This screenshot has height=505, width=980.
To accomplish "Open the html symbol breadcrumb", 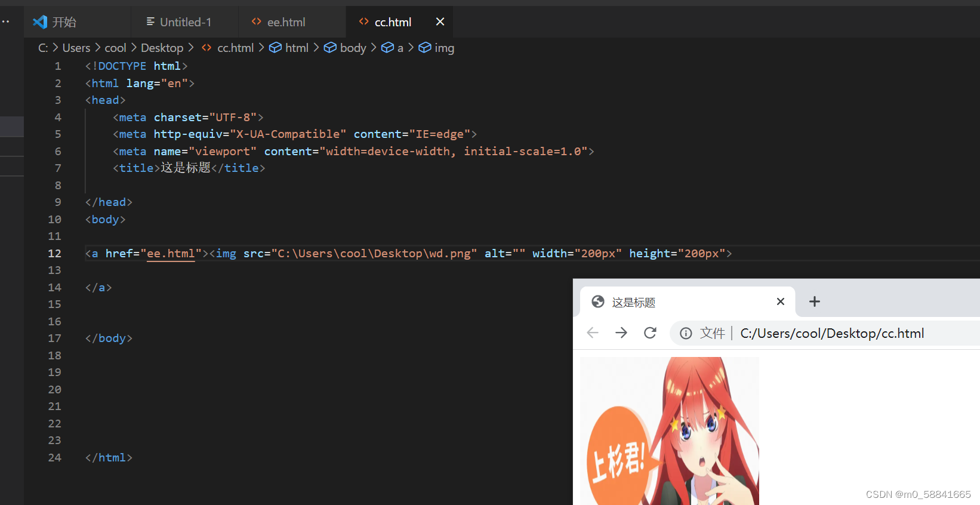I will 297,48.
